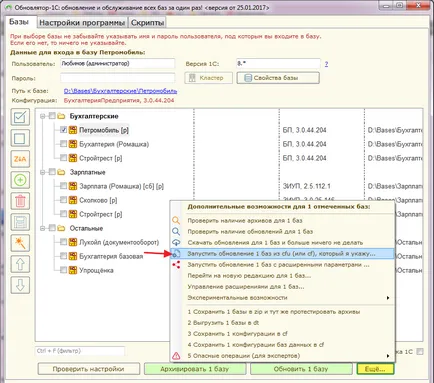Click the move up arrow icon
Viewport: 434px width, 383px height.
click(20, 264)
